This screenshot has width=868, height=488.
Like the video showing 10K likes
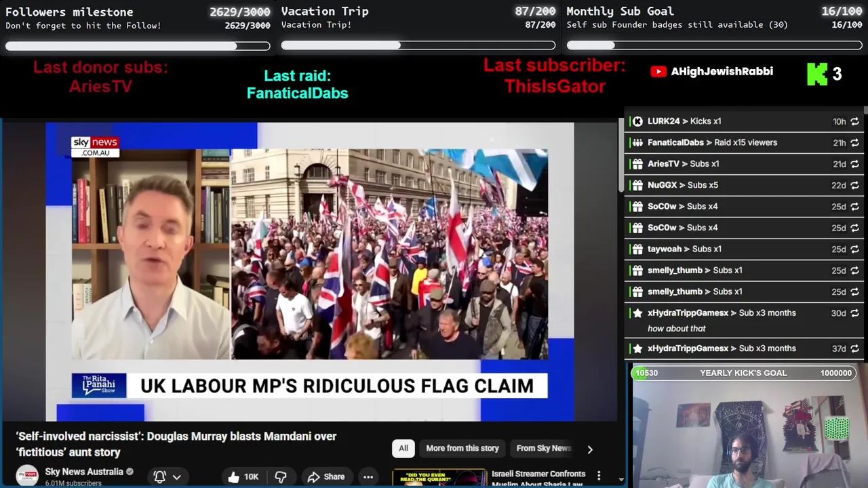point(242,477)
